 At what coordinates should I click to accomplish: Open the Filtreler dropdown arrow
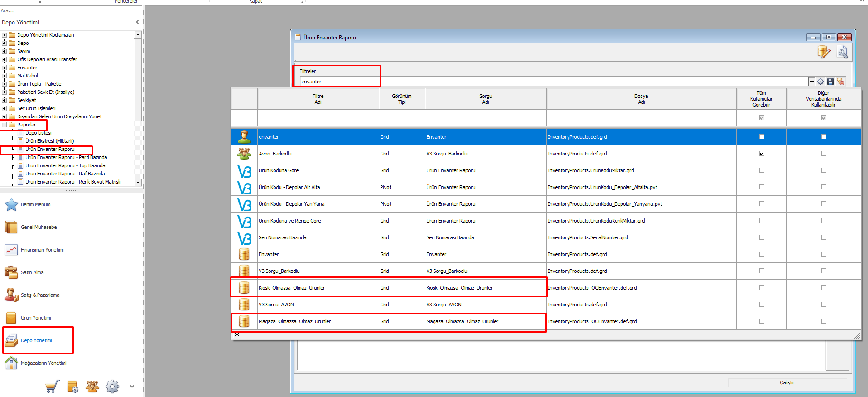pyautogui.click(x=812, y=82)
